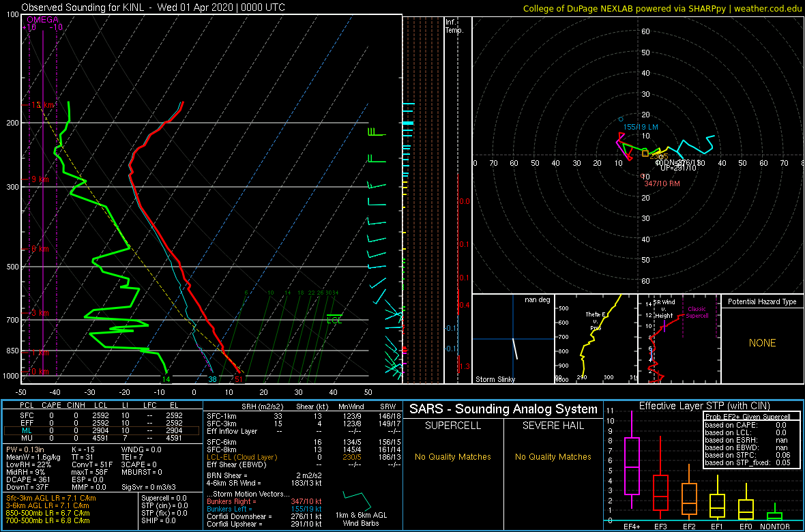Click the 'SHIP = 0.0' parameter
Screen dimensions: 805x532
click(158, 520)
